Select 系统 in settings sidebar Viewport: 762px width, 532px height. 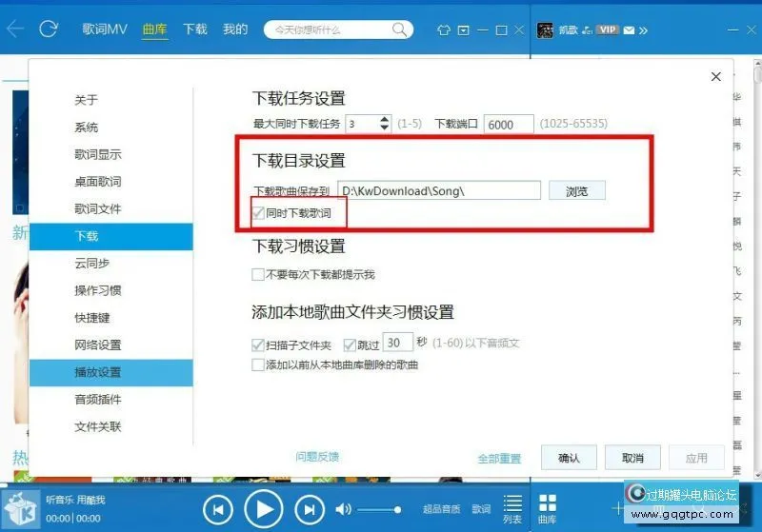click(x=111, y=128)
